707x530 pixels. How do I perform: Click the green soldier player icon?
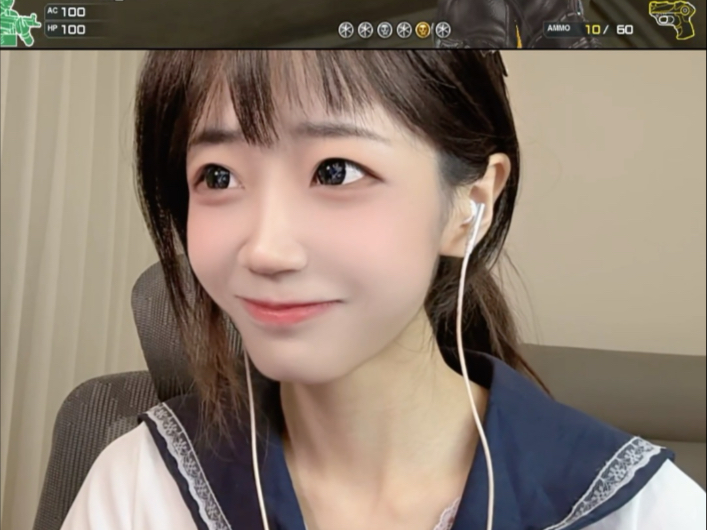tap(18, 24)
